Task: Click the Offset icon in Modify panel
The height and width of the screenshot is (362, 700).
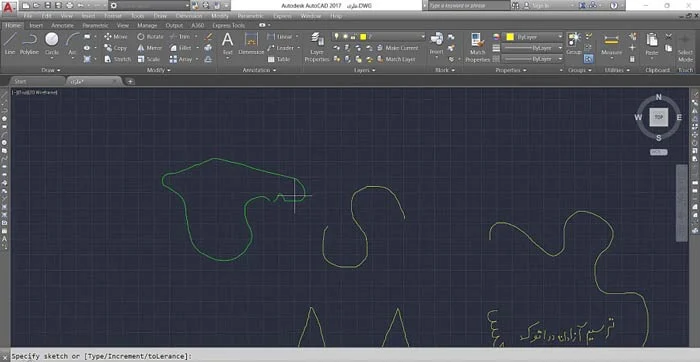Action: (x=208, y=59)
